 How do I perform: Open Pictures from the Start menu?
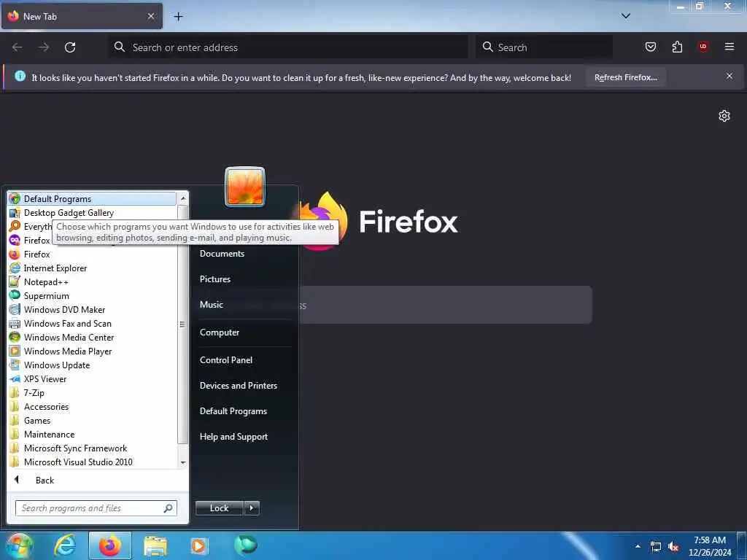click(244, 279)
